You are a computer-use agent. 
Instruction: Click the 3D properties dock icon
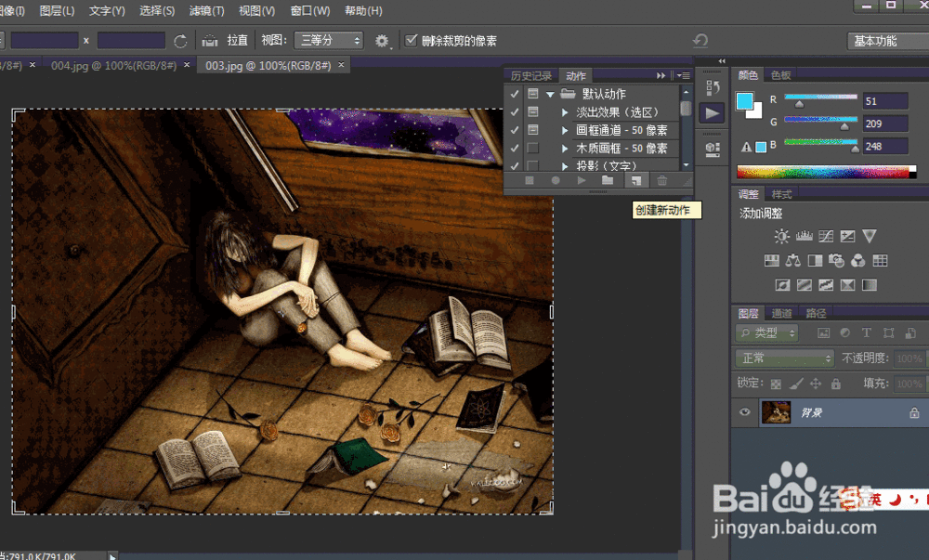713,150
